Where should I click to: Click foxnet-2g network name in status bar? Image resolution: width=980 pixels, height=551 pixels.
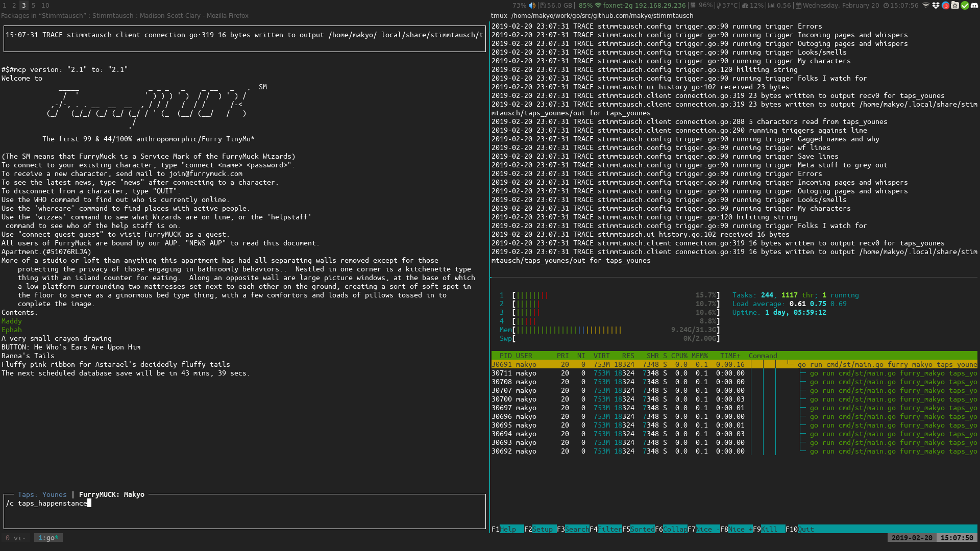[618, 6]
